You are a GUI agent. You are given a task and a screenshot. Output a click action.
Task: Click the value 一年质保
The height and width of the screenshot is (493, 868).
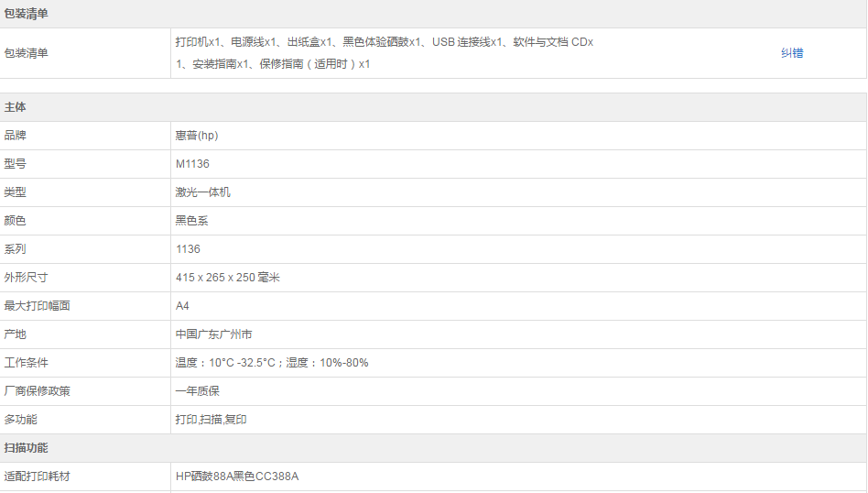click(x=197, y=391)
